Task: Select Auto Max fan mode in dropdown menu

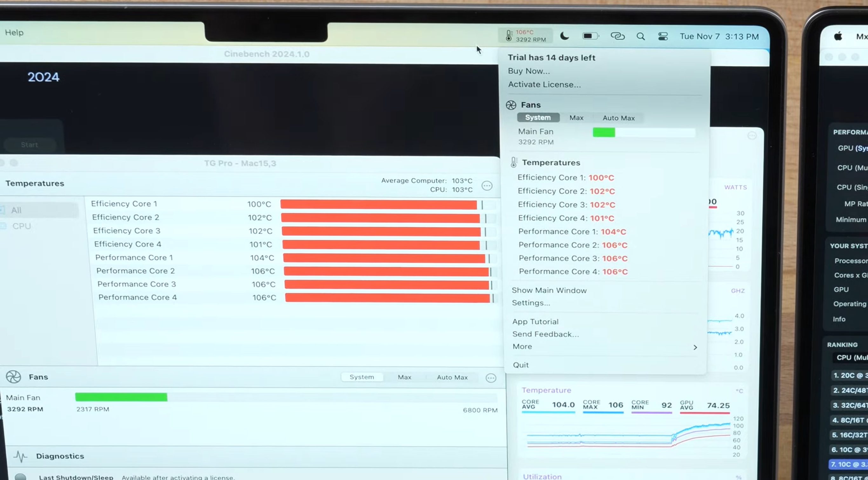Action: click(619, 118)
